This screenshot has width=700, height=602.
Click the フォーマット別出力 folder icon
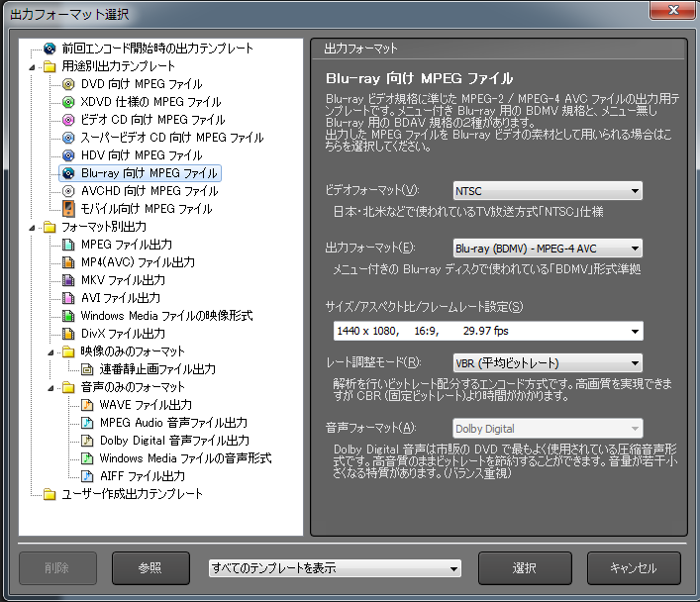point(50,227)
